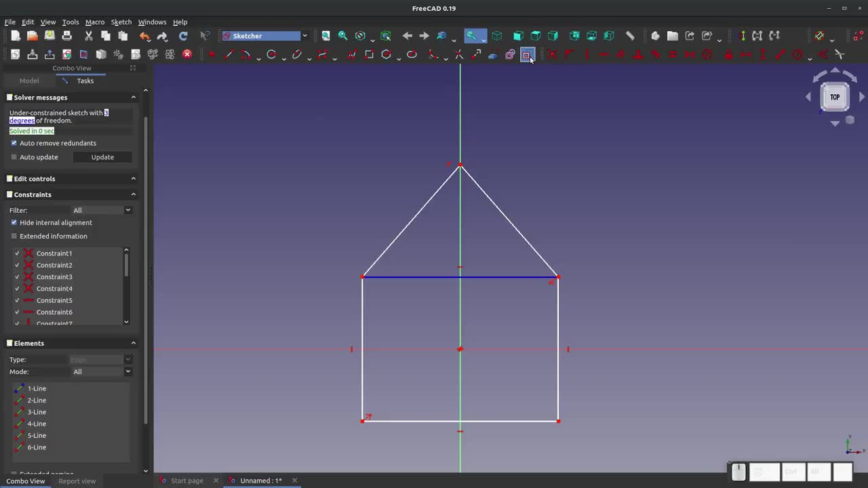Apply the horizontal distance constraint
This screenshot has width=868, height=488.
745,54
